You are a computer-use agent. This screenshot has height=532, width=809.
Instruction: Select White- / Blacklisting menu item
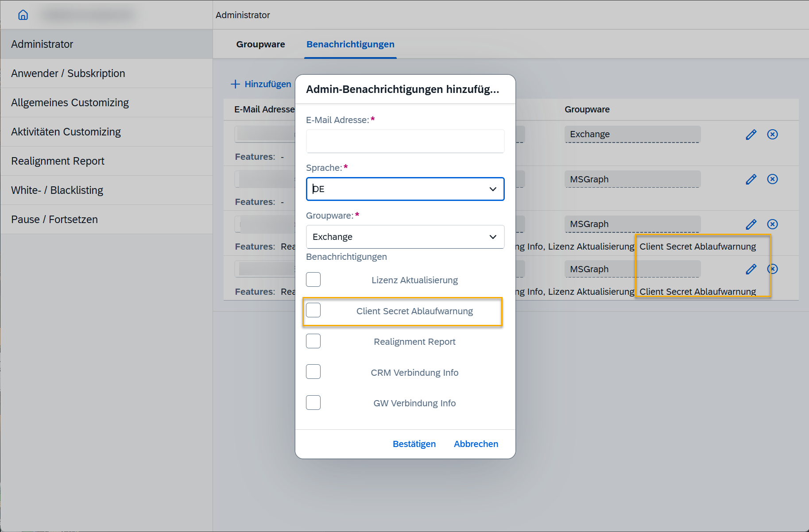pos(57,190)
